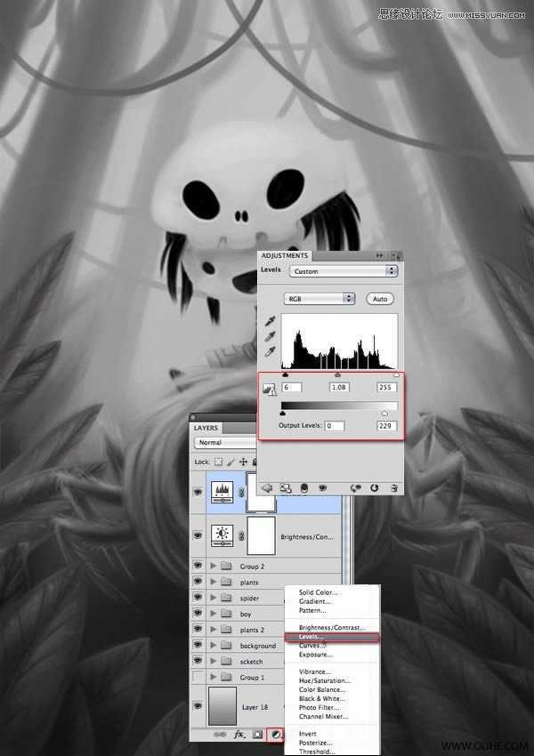The width and height of the screenshot is (534, 756).
Task: Click the lock image pixels brush icon
Action: click(231, 462)
